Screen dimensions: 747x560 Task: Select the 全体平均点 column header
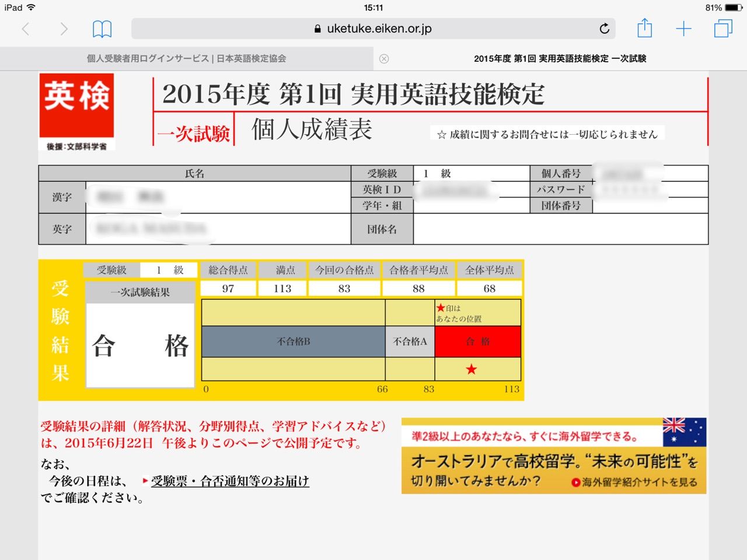coord(489,270)
